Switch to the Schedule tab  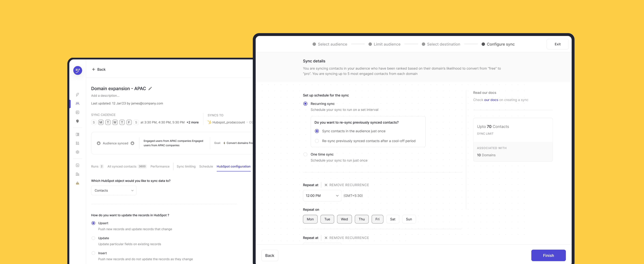206,167
